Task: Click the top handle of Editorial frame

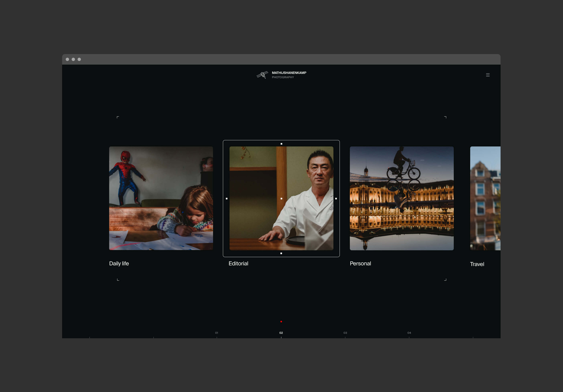Action: [x=281, y=144]
